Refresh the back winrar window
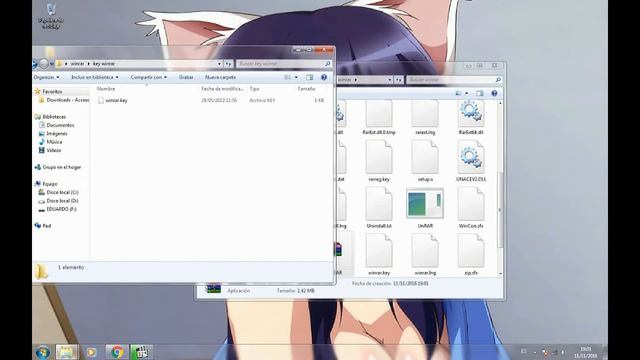The image size is (640, 360). click(398, 80)
